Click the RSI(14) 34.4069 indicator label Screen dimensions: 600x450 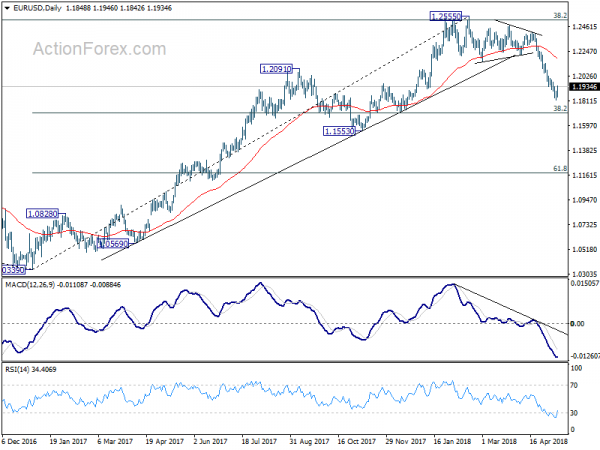click(31, 369)
